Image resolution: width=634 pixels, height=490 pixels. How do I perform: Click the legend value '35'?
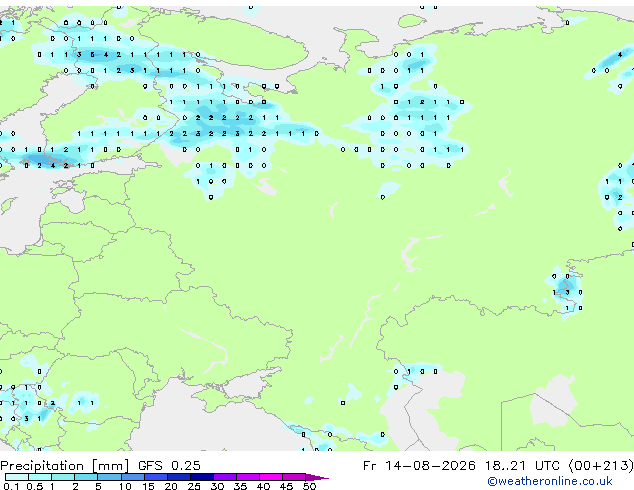point(241,486)
